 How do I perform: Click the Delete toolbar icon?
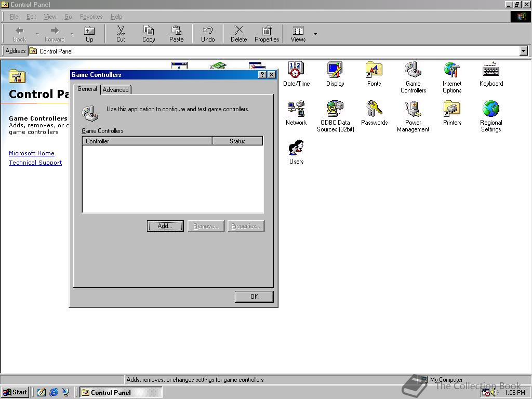239,34
